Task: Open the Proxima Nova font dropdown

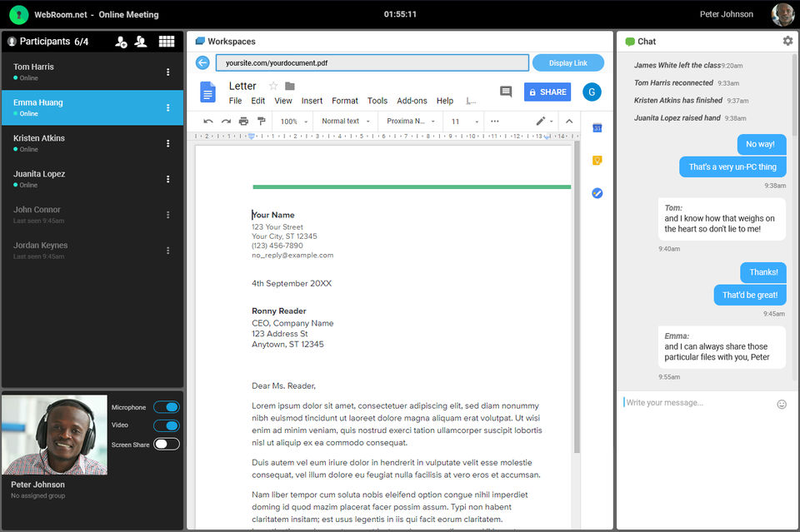Action: [x=411, y=122]
